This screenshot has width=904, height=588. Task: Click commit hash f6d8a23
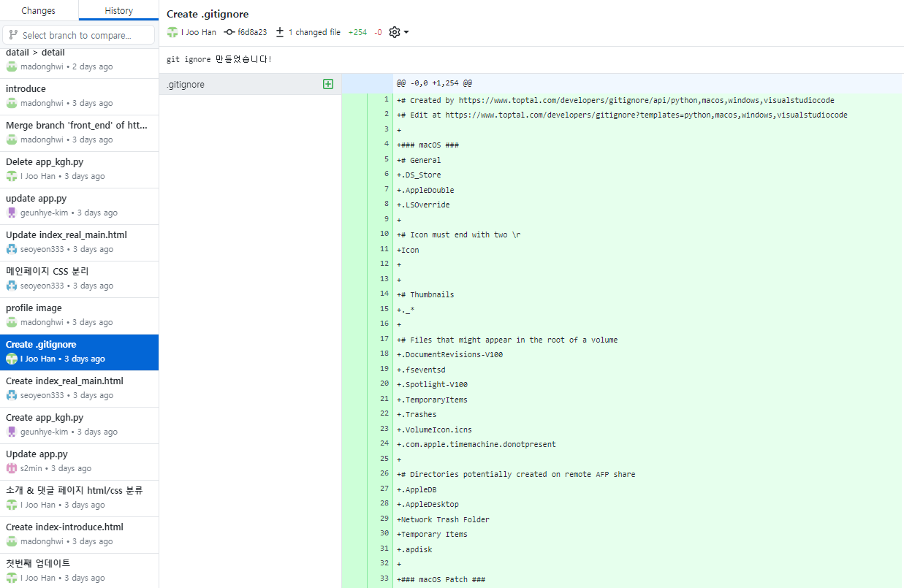pos(252,32)
